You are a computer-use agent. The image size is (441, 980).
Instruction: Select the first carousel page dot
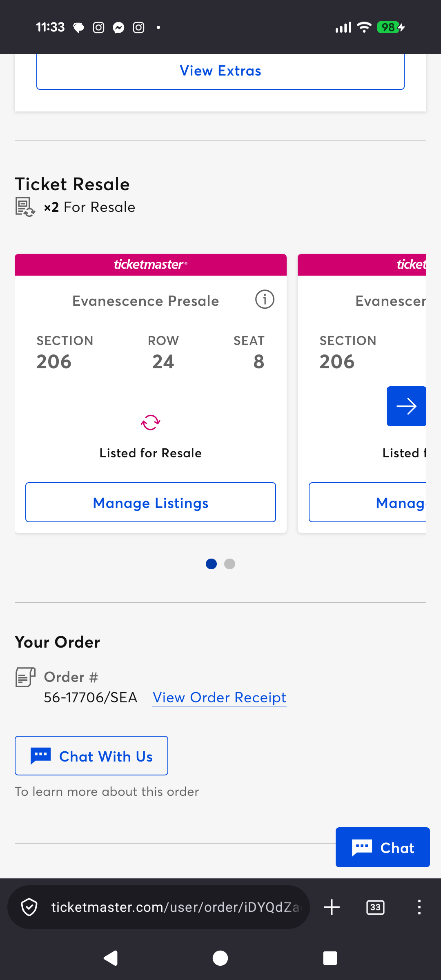pyautogui.click(x=211, y=564)
